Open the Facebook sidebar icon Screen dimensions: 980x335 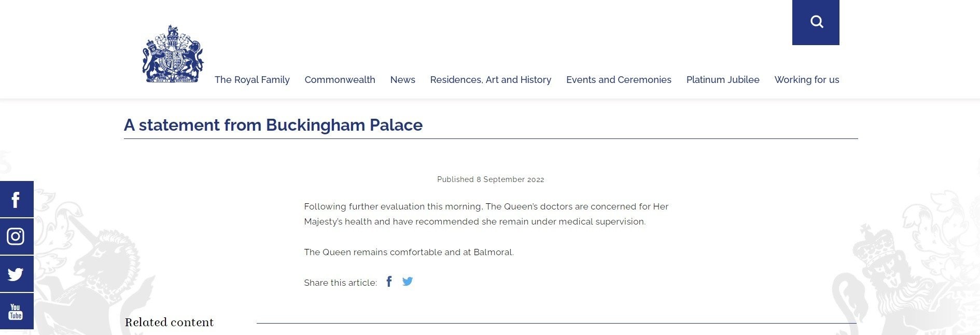(16, 199)
